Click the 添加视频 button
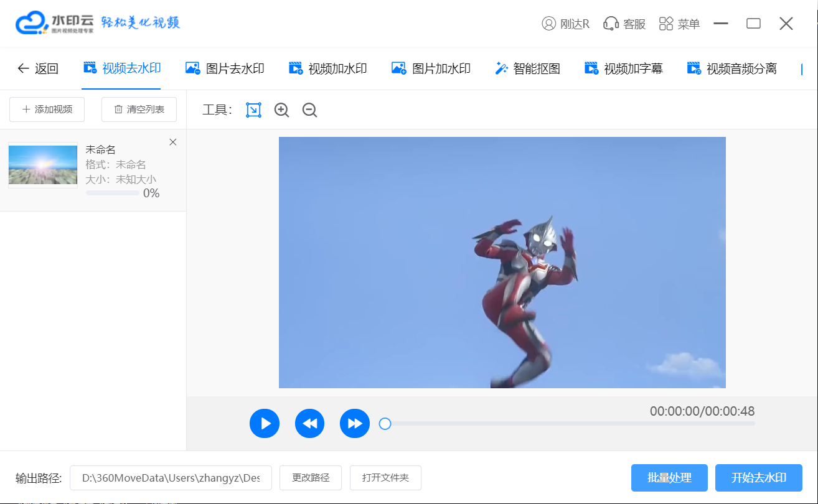Viewport: 818px width, 504px height. point(47,110)
